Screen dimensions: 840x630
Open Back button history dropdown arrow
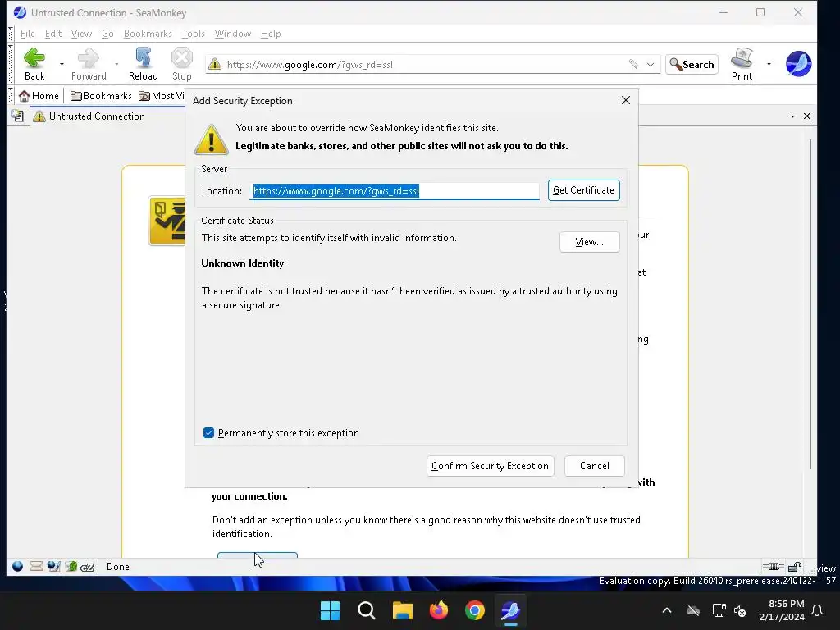coord(62,64)
